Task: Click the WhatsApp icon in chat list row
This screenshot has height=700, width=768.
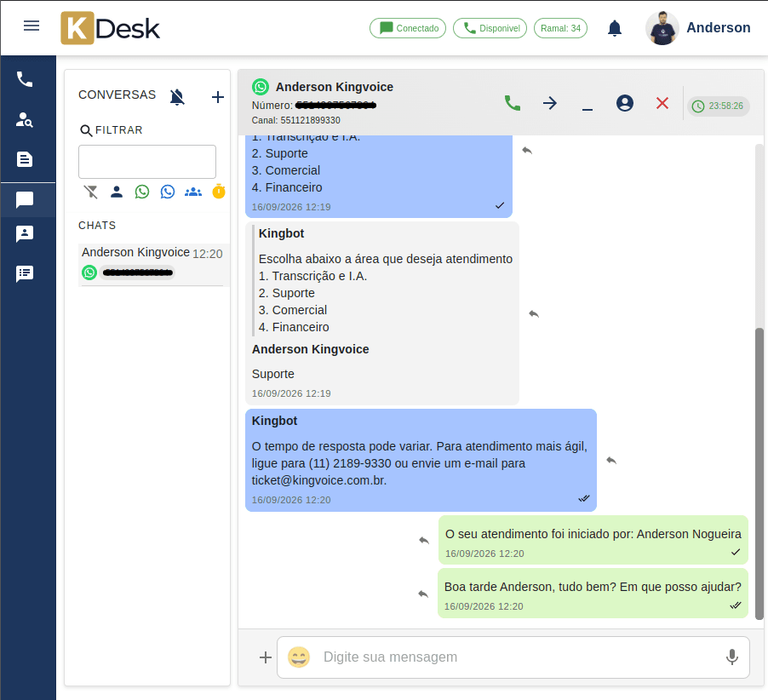Action: [89, 273]
